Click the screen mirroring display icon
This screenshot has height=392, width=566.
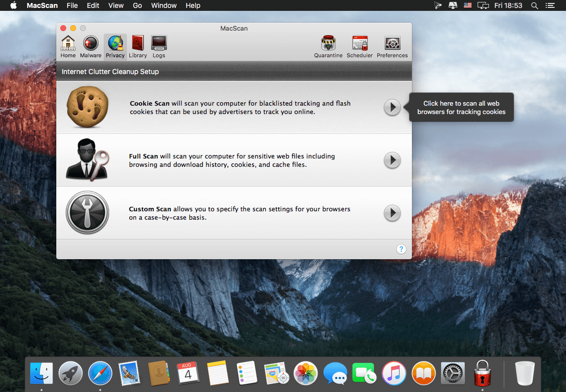click(x=483, y=5)
